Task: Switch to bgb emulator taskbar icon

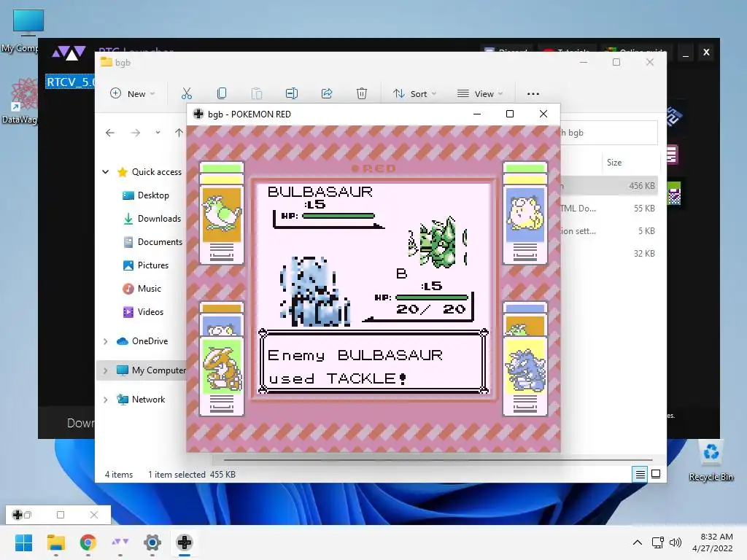Action: [185, 542]
